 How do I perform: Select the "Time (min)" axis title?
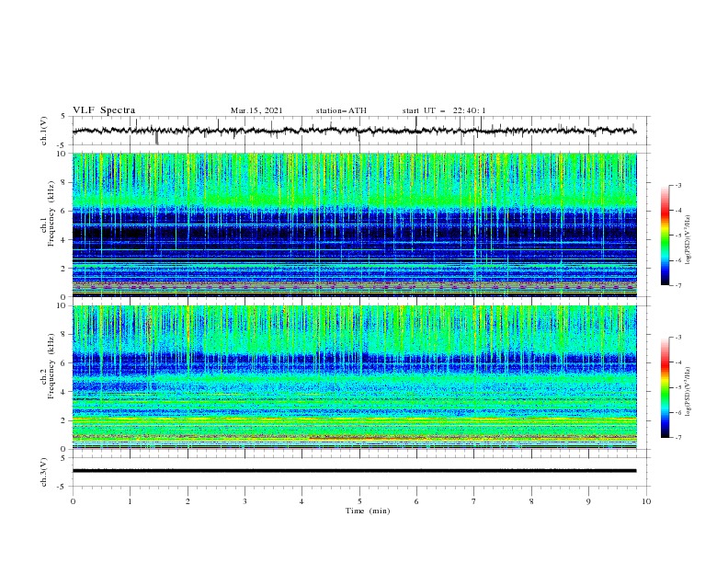(368, 511)
